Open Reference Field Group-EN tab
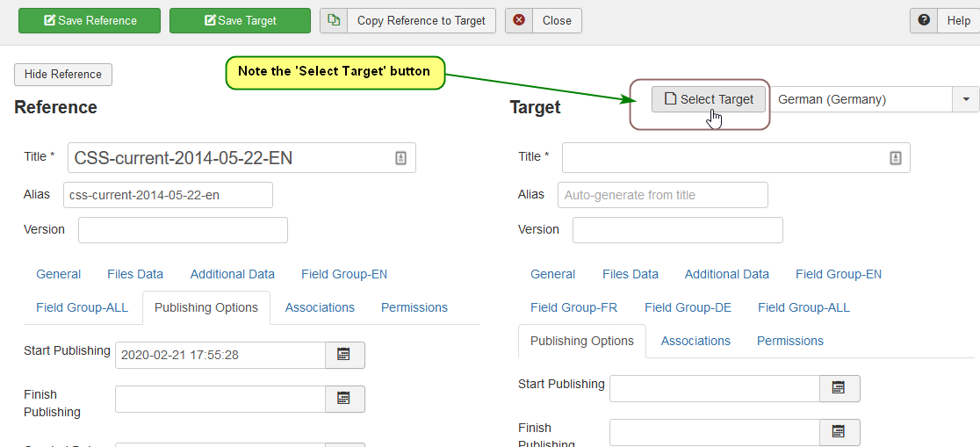 [x=343, y=275]
